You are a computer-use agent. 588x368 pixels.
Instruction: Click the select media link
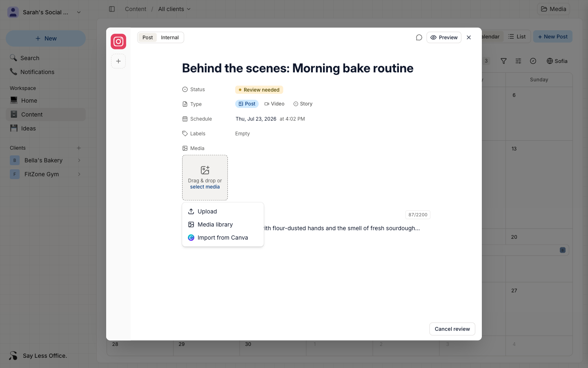click(205, 187)
